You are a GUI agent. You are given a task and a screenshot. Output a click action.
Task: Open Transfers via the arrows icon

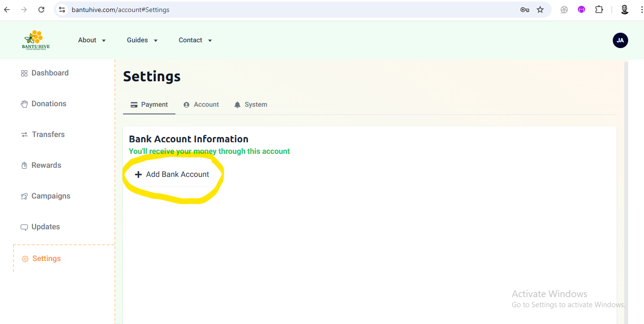coord(24,134)
